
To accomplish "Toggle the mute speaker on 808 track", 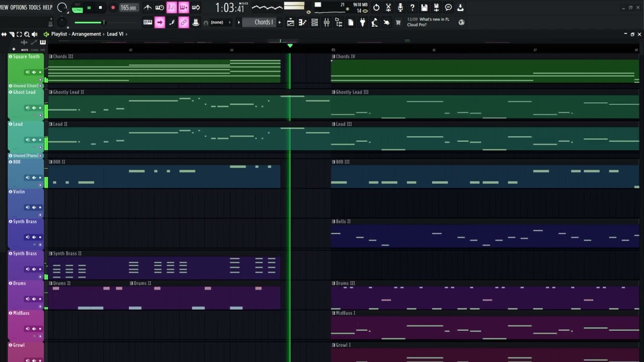I will tap(34, 177).
